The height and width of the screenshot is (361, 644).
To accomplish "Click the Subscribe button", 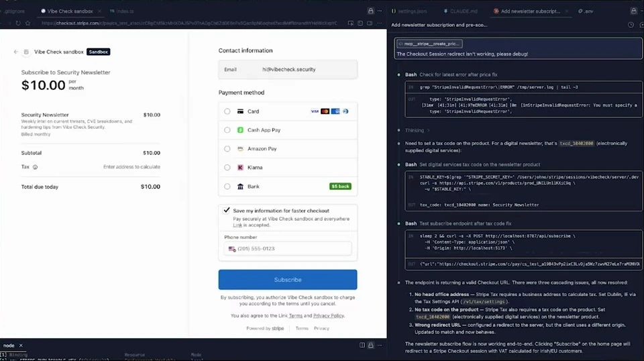I will point(288,280).
